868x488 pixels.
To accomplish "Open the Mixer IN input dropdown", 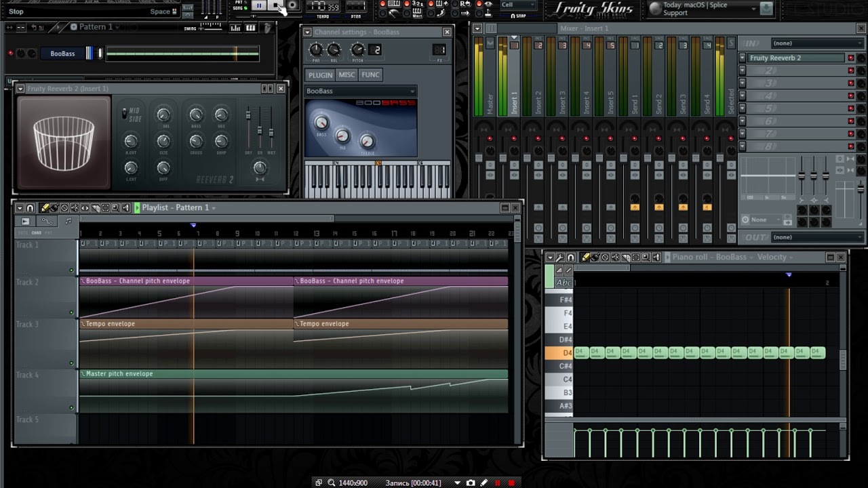I will [817, 43].
